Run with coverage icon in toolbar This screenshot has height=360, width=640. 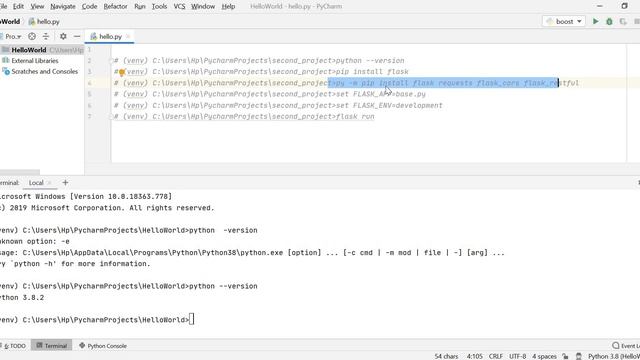point(623,21)
